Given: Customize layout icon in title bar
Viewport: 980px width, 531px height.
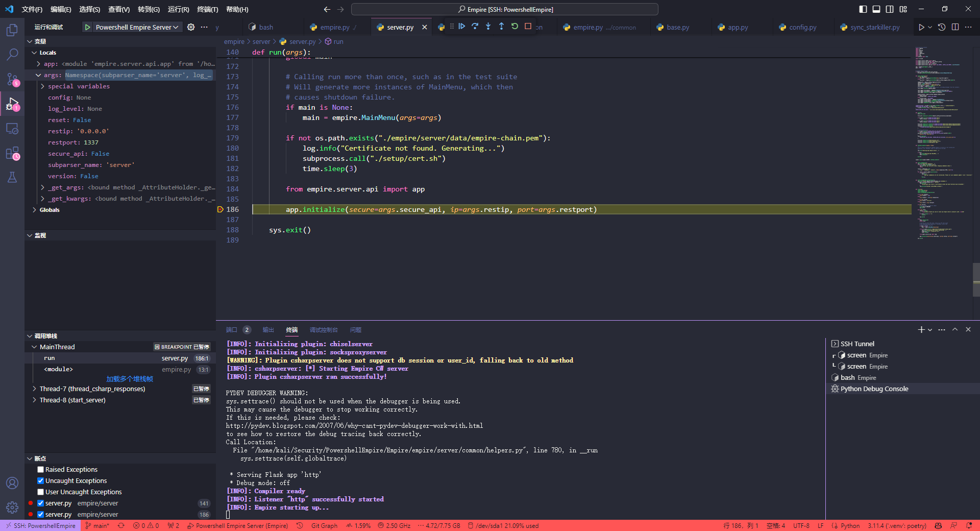Looking at the screenshot, I should point(903,9).
